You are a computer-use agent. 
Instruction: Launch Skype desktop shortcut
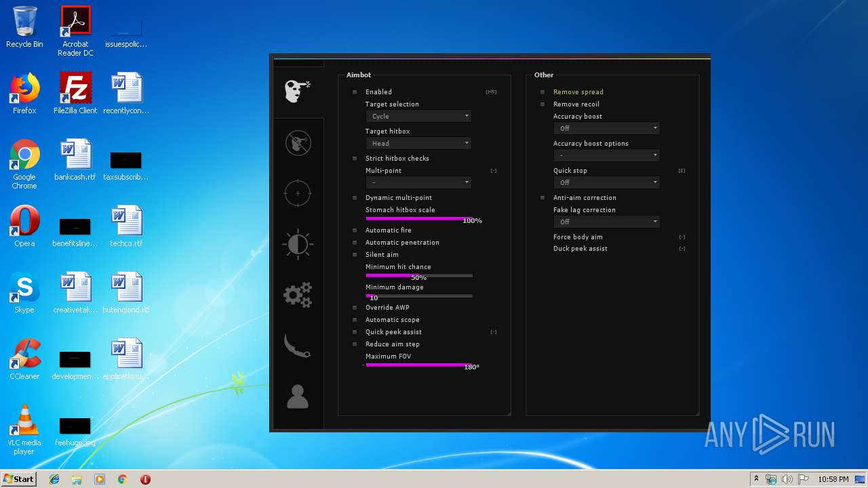pyautogui.click(x=24, y=292)
